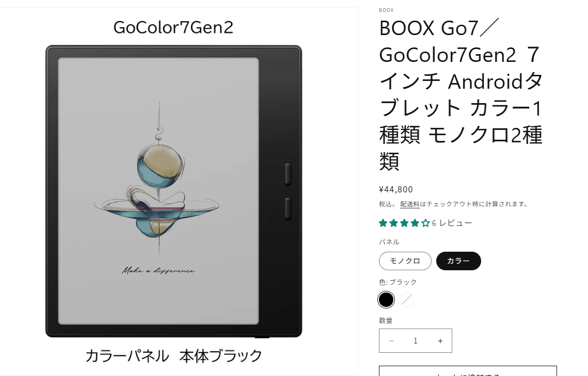The width and height of the screenshot is (588, 376).
Task: Click the lower page-turn button on the device
Action: click(288, 208)
